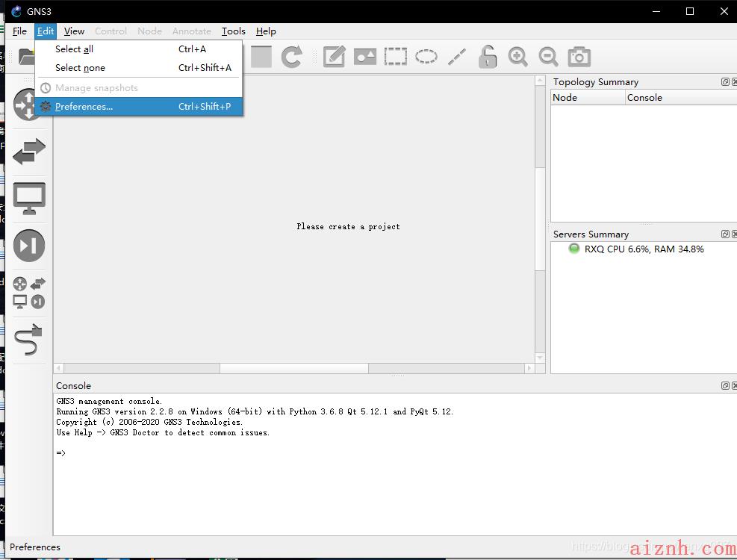
Task: Click horizontal scrollbar right arrow of workspace
Action: (529, 368)
